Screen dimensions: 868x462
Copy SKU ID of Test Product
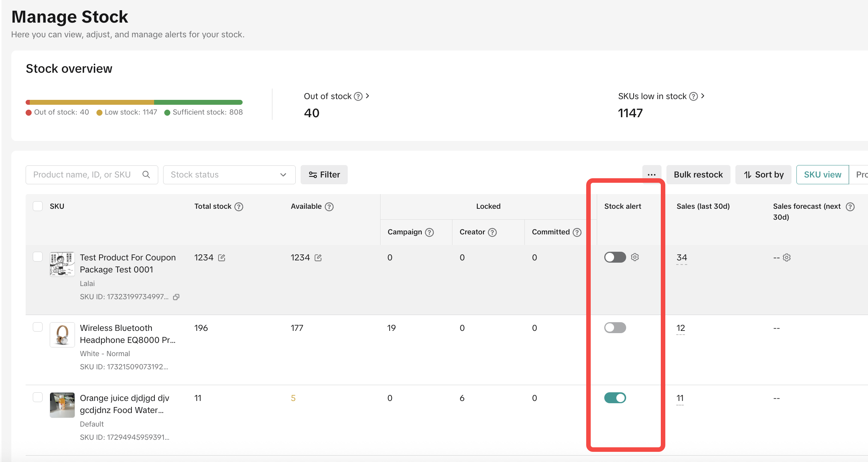point(176,297)
